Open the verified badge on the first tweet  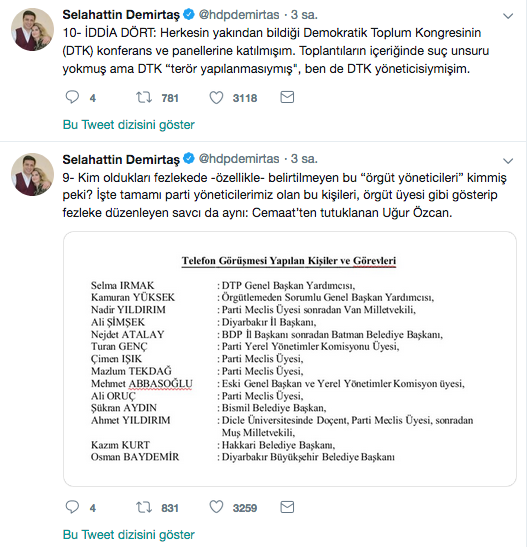pyautogui.click(x=189, y=14)
